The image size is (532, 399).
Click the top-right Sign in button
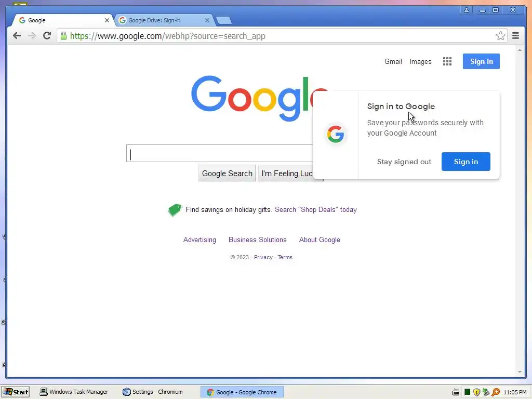click(481, 61)
